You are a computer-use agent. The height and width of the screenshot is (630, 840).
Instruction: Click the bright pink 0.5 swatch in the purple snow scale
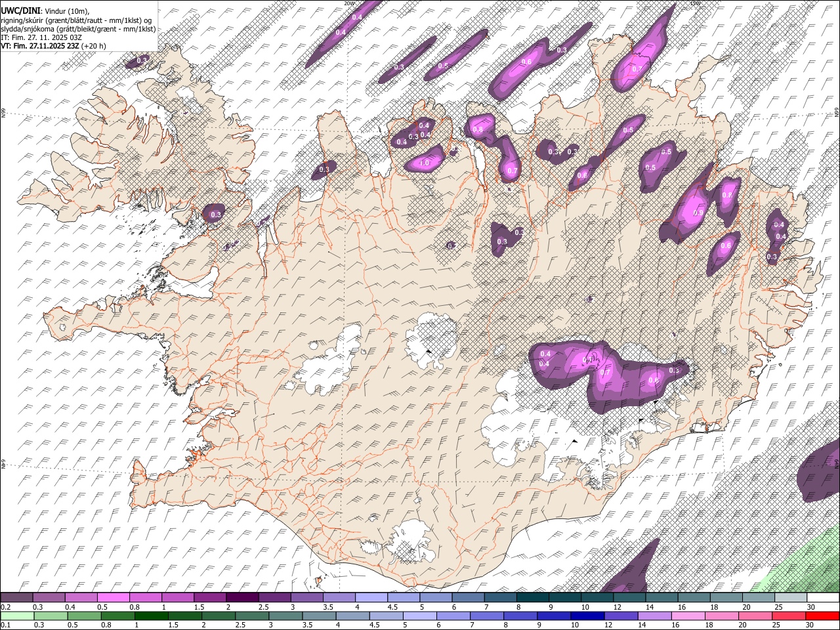(x=113, y=597)
